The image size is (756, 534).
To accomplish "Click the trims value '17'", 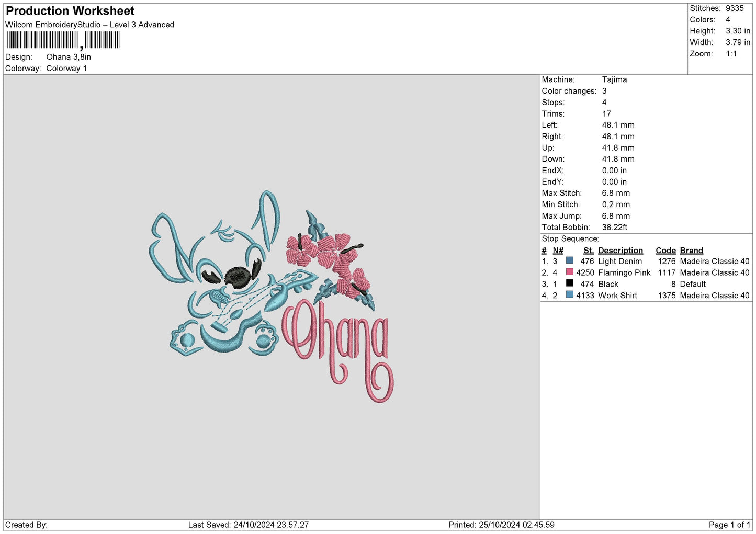I will 606,113.
